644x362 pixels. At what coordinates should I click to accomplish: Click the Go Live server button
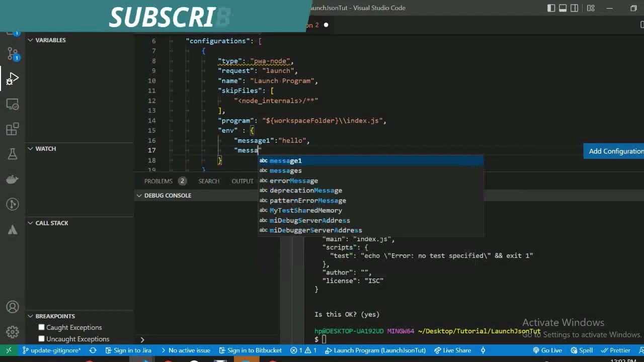(547, 350)
